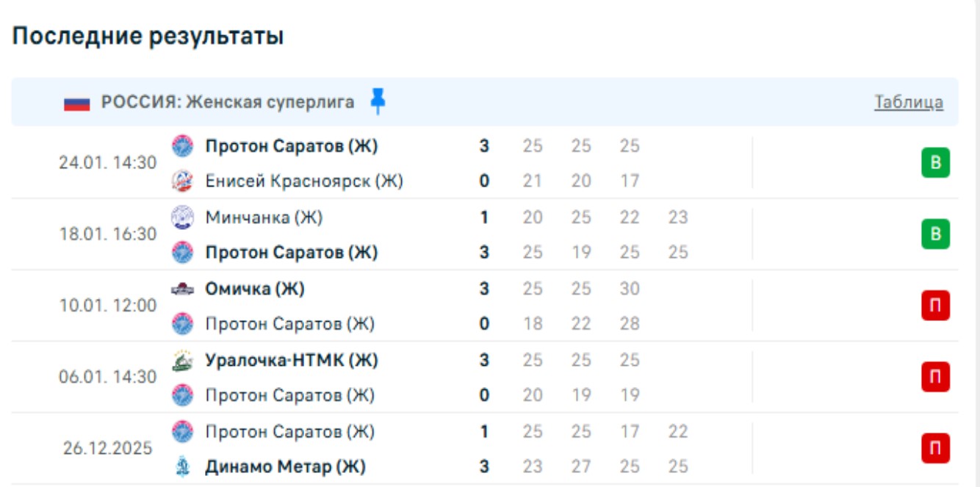
Task: Click Енисей Красноярск team logo
Action: click(182, 180)
